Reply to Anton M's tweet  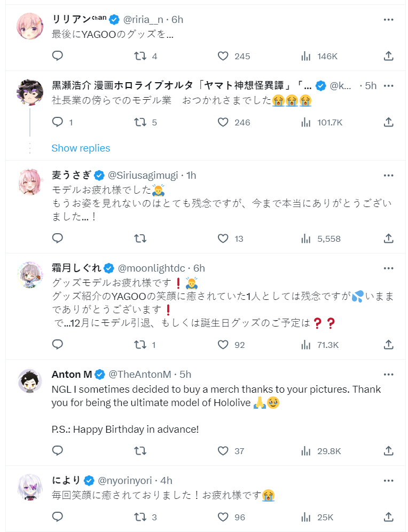point(58,451)
